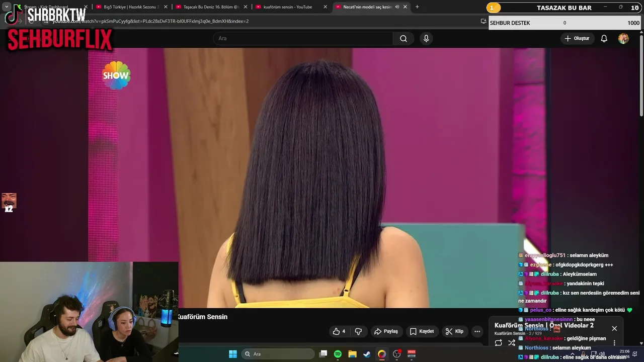Open the three-dot more actions menu
644x362 pixels.
point(477,331)
